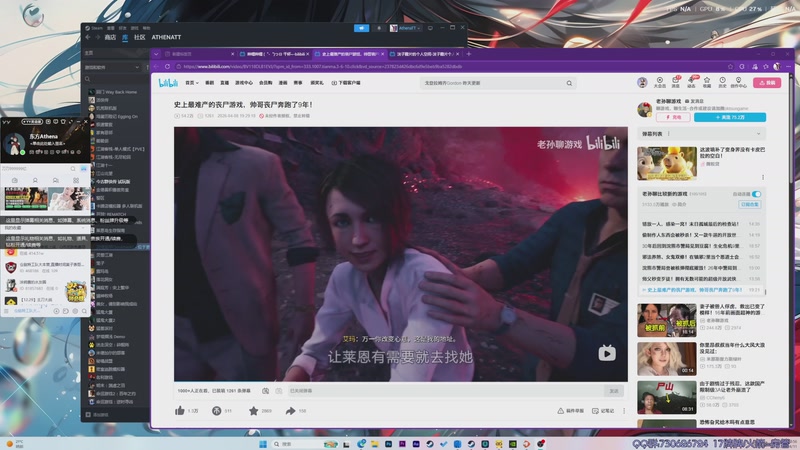
Task: Select the 会员购 item in bilibili navigation
Action: 265,83
